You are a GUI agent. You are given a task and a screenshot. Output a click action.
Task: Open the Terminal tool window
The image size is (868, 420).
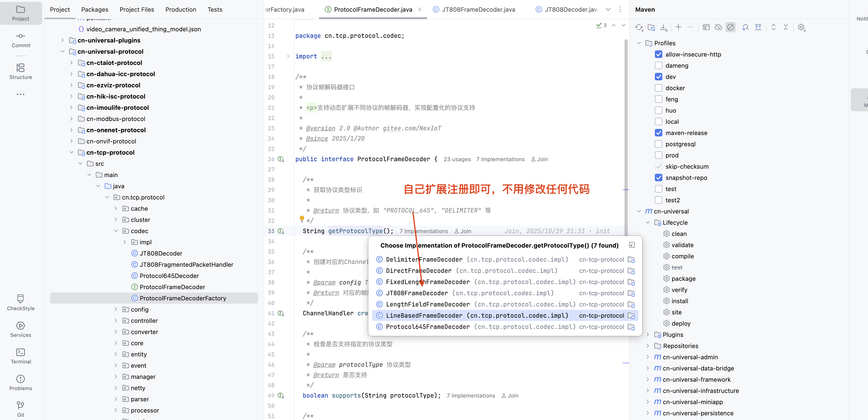[x=21, y=356]
